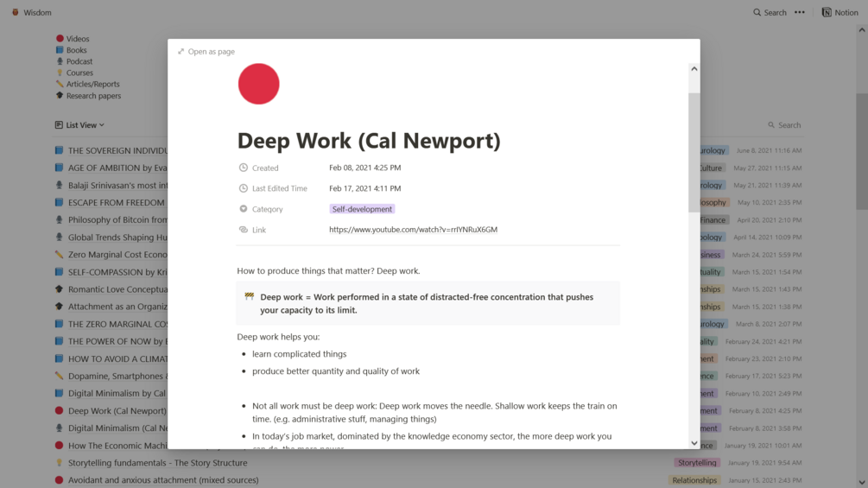Screen dimensions: 868x488
Task: Open the Articles/Reports link
Action: [93, 84]
